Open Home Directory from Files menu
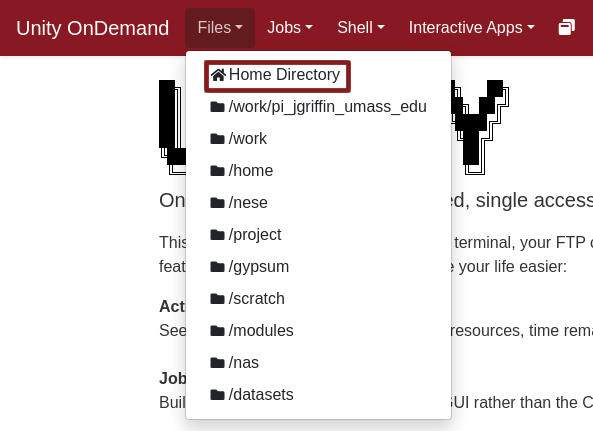The height and width of the screenshot is (431, 593). (x=277, y=76)
